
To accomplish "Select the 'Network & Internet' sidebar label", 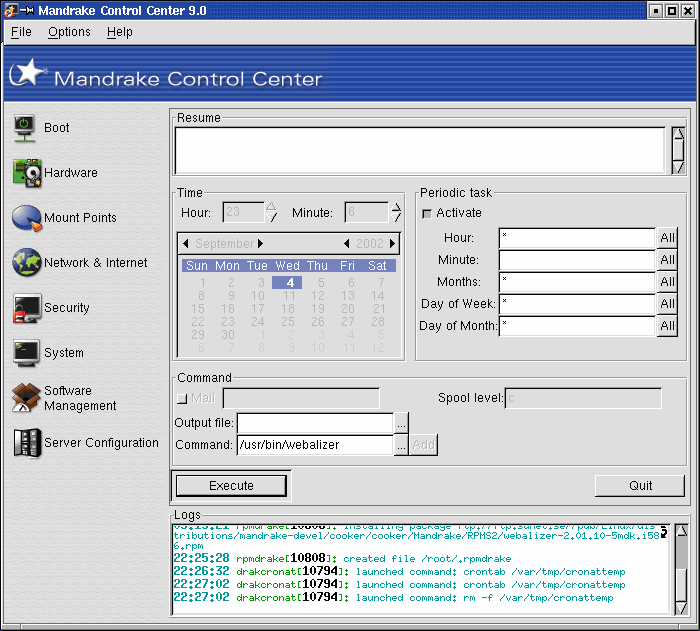I will pos(96,263).
